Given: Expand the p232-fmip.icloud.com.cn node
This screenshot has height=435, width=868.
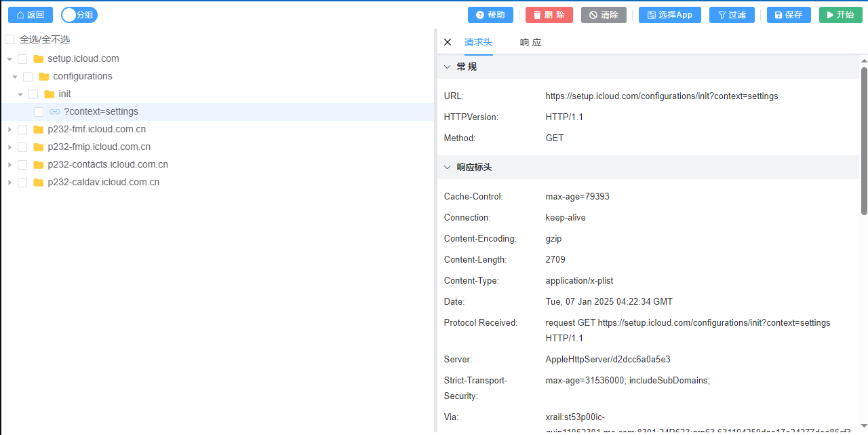Looking at the screenshot, I should (x=9, y=147).
